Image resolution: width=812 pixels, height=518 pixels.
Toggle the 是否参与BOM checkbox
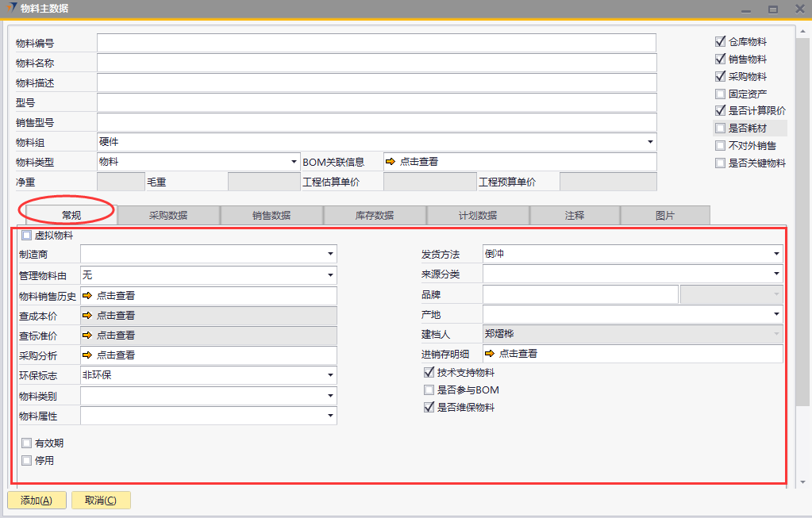point(429,390)
